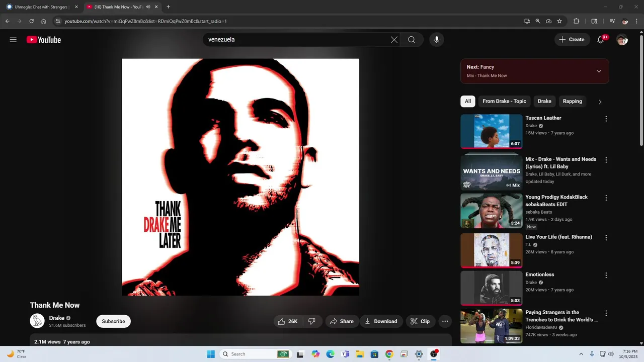Open YouTube notifications bell
Screen dimensions: 644x362
[601, 40]
